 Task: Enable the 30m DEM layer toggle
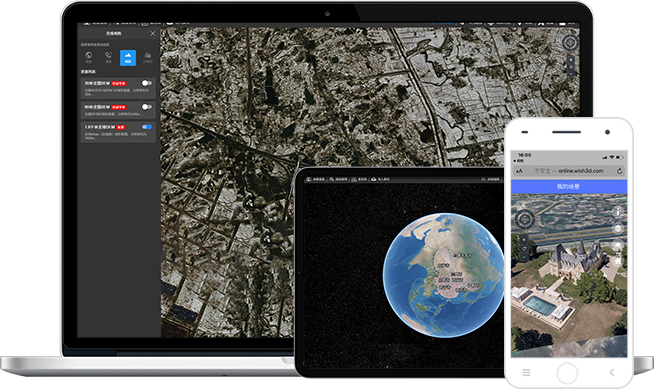click(146, 83)
